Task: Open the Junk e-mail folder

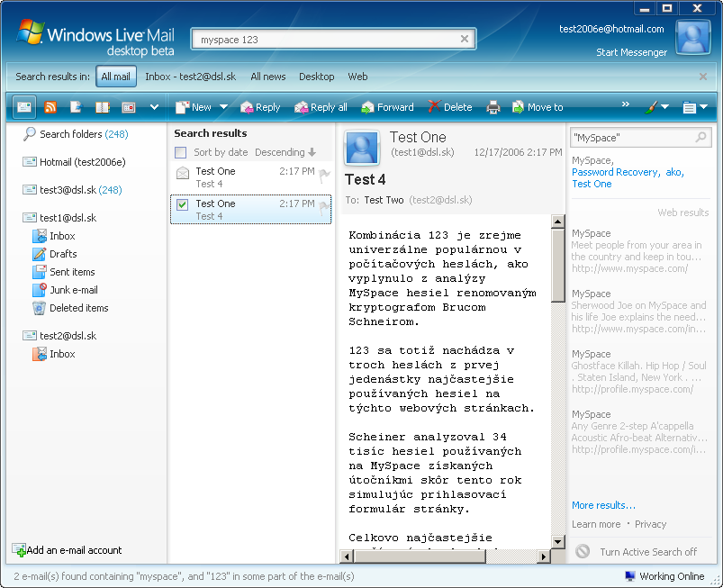Action: pos(65,290)
